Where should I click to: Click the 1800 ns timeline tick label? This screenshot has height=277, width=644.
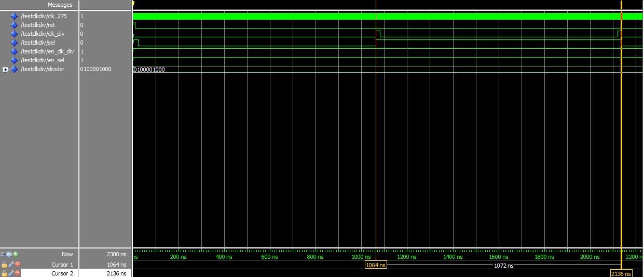click(x=544, y=257)
